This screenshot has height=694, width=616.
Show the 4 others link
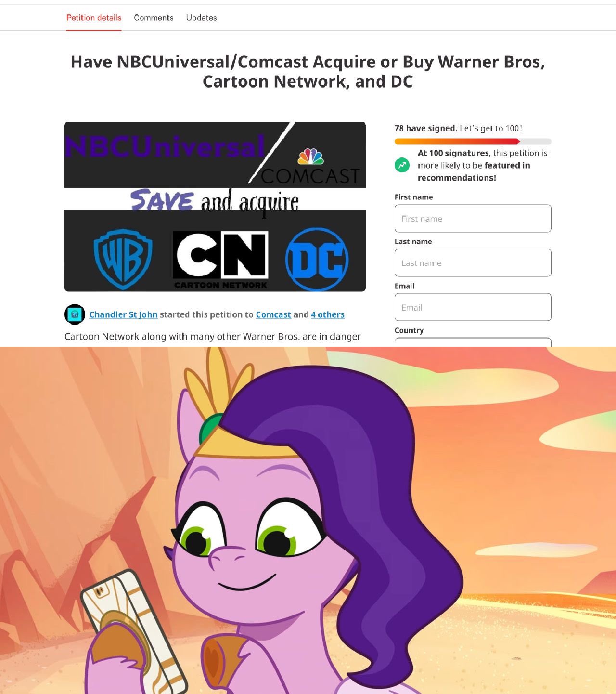pyautogui.click(x=328, y=314)
